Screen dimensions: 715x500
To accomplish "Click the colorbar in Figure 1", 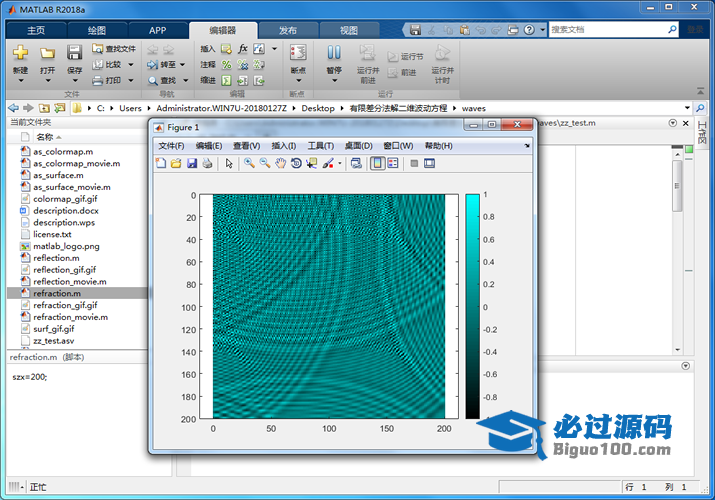I will (x=472, y=306).
